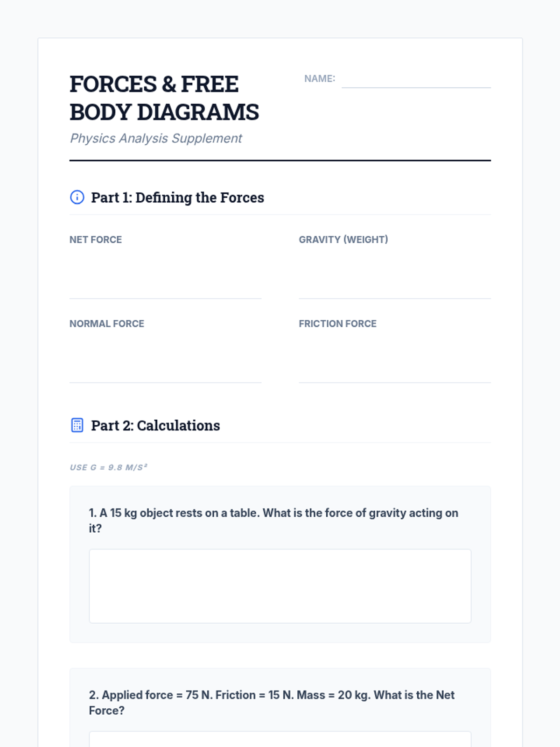Click the calculator icon beside Part 2
The width and height of the screenshot is (560, 747).
[77, 425]
